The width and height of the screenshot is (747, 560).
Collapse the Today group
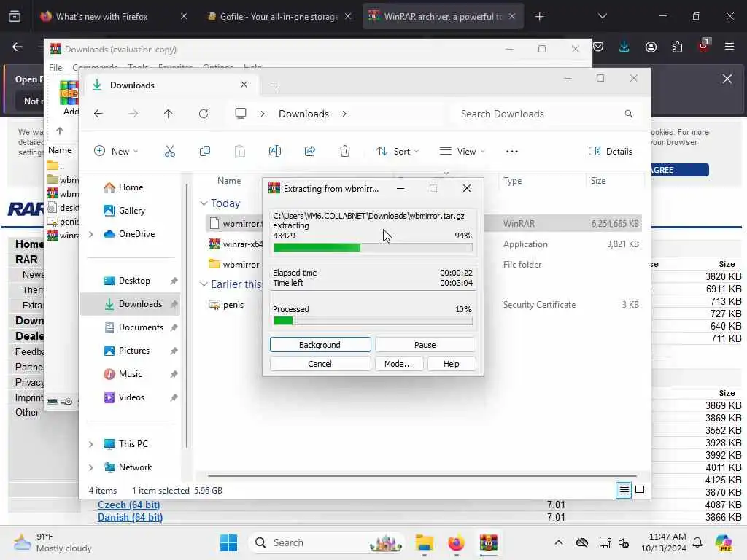coord(204,203)
